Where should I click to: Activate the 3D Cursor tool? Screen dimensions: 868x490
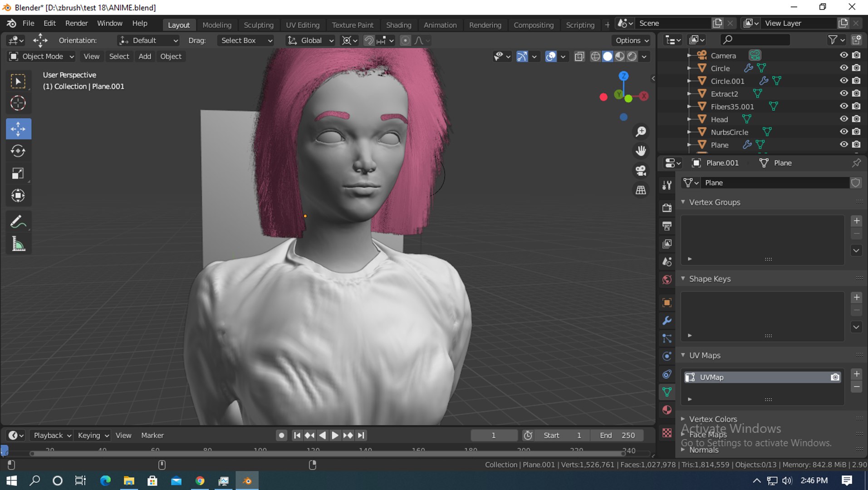tap(18, 103)
